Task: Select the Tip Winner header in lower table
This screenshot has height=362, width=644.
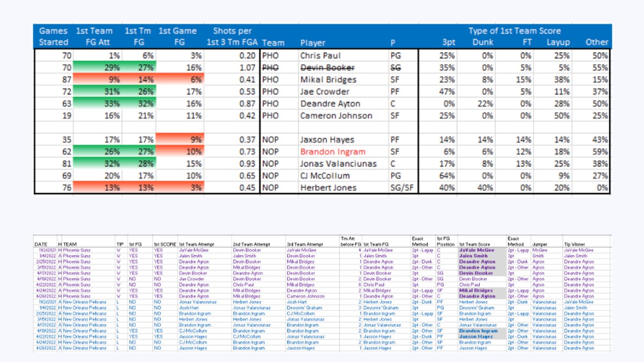Action: click(575, 244)
